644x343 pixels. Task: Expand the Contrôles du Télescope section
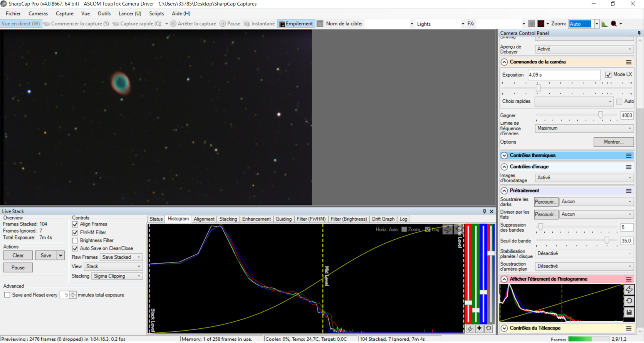(x=504, y=328)
